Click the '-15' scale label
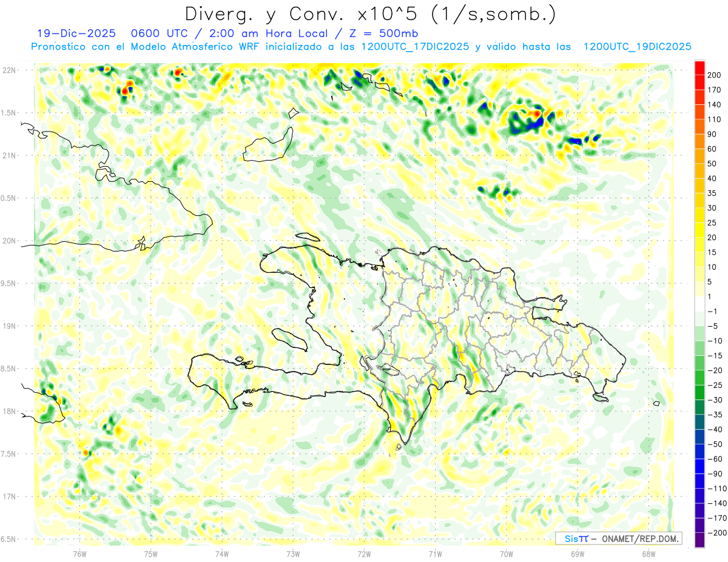Screen dimensions: 728x562 (x=715, y=356)
